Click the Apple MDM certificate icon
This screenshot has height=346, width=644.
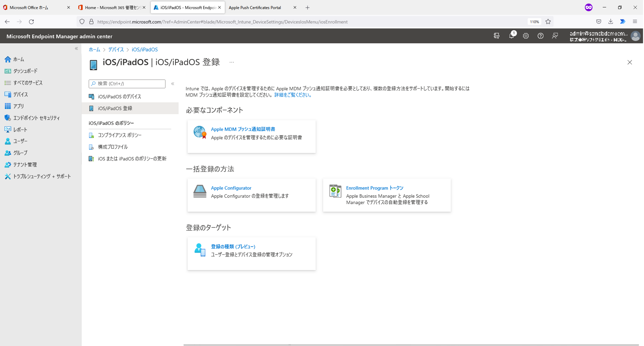200,132
